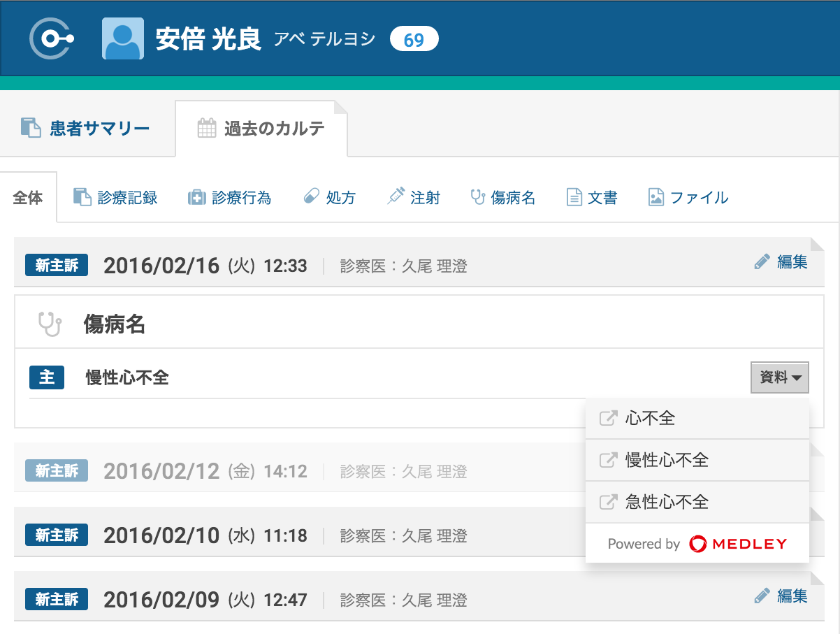Open 心不全 reference link
Image resolution: width=840 pixels, height=634 pixels.
click(x=650, y=419)
